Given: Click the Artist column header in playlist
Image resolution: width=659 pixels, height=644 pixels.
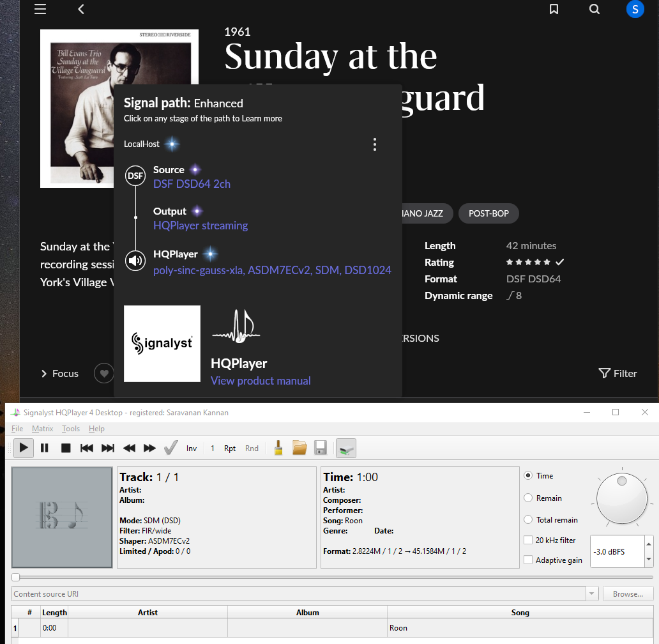Looking at the screenshot, I should (148, 613).
